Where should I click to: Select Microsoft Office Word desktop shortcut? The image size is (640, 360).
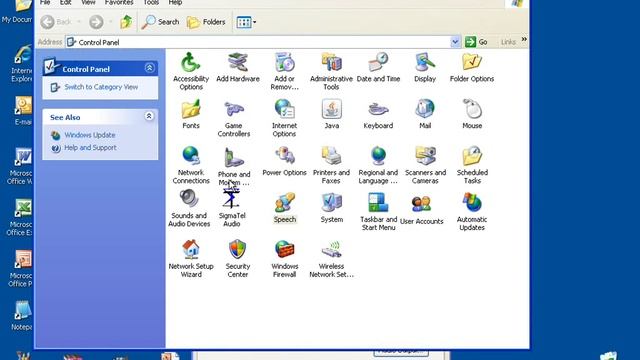(x=20, y=167)
